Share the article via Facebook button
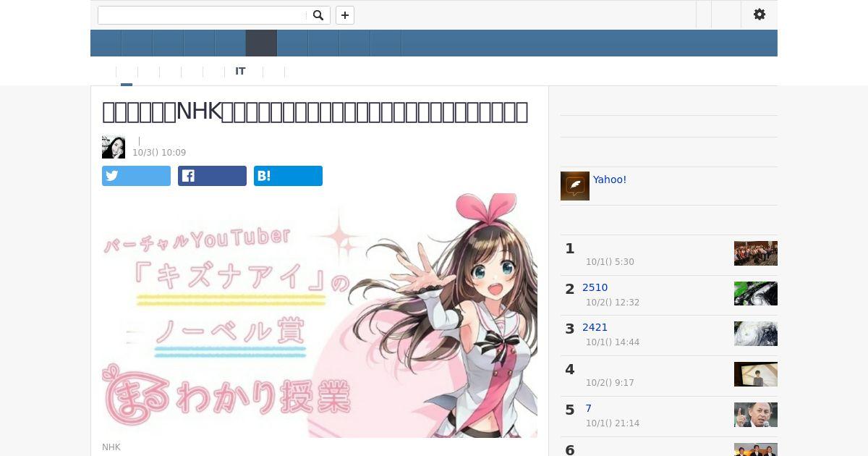Image resolution: width=868 pixels, height=456 pixels. click(212, 176)
